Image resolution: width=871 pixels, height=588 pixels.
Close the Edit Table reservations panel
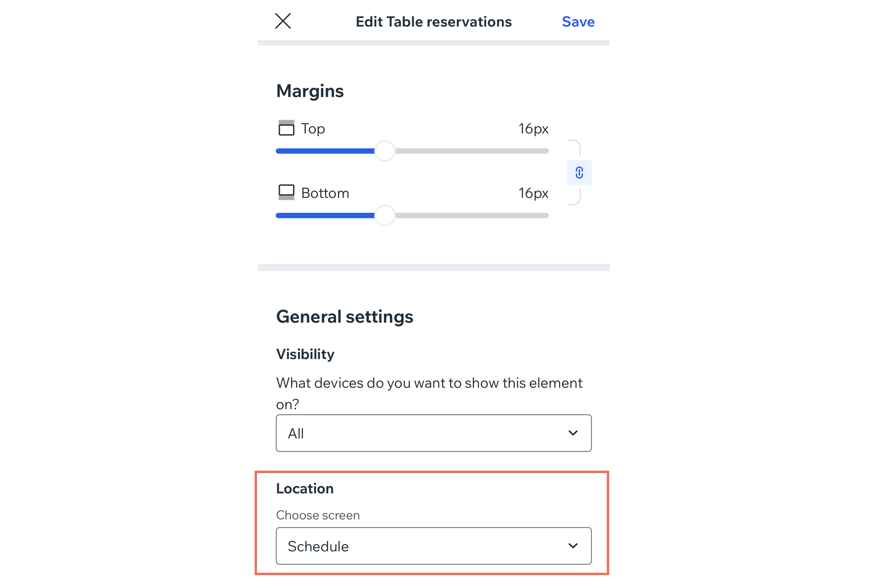click(283, 21)
